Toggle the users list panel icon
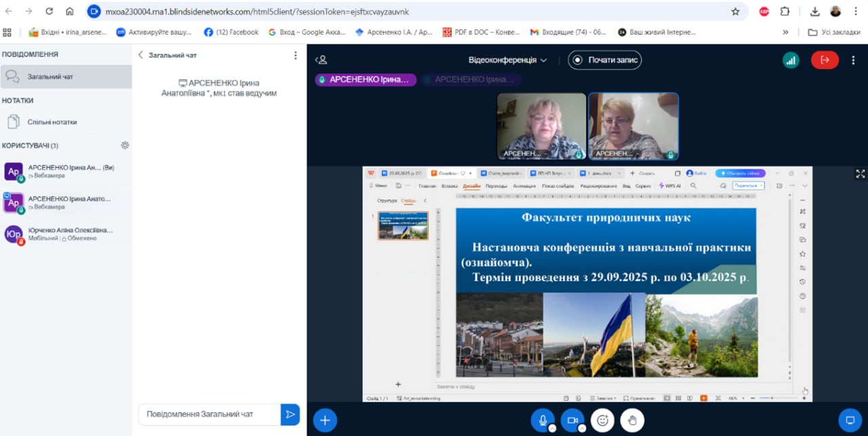 (x=321, y=60)
